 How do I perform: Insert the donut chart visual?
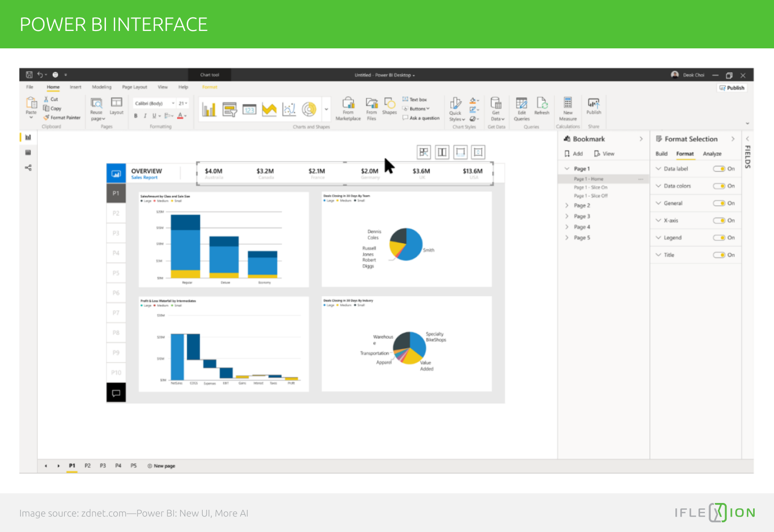[309, 109]
